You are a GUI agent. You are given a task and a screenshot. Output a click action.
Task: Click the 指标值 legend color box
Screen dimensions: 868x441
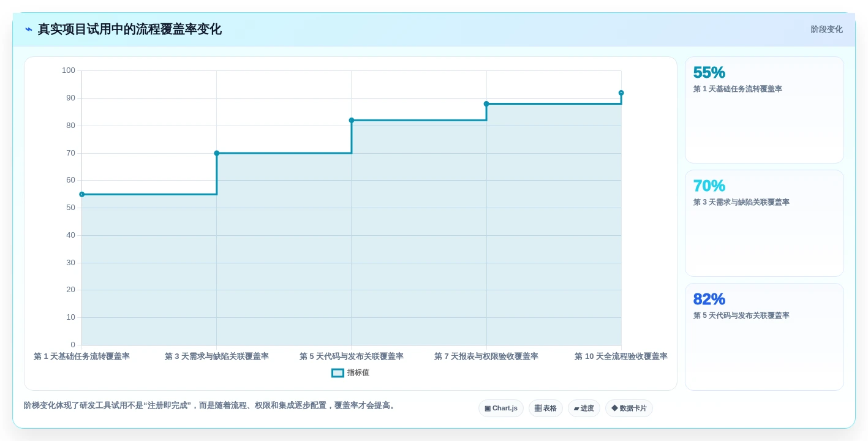pyautogui.click(x=338, y=372)
